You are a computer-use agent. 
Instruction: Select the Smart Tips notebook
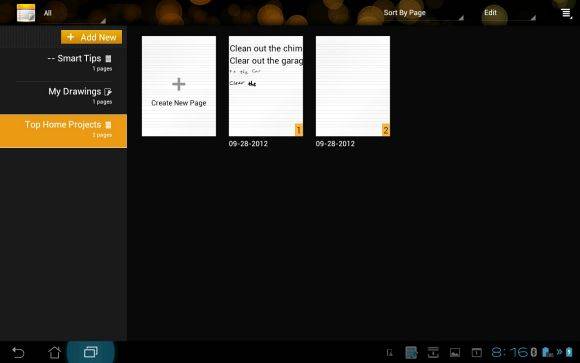click(63, 63)
